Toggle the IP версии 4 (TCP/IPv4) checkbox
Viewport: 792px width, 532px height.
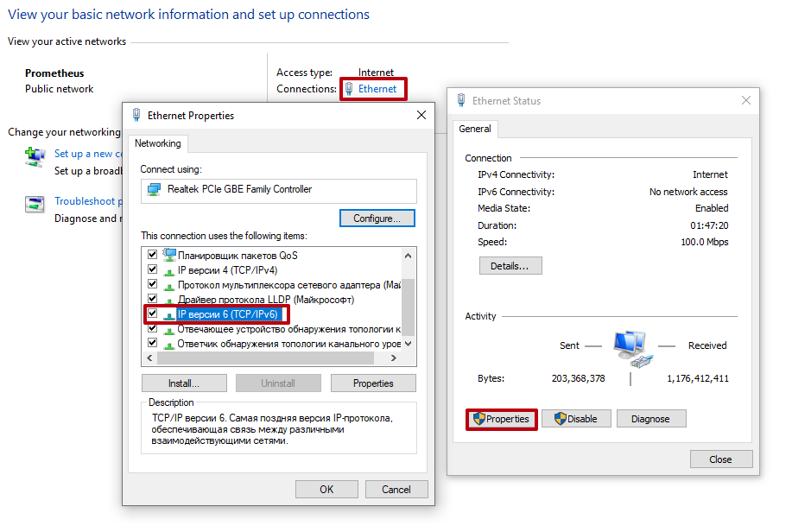coord(153,269)
